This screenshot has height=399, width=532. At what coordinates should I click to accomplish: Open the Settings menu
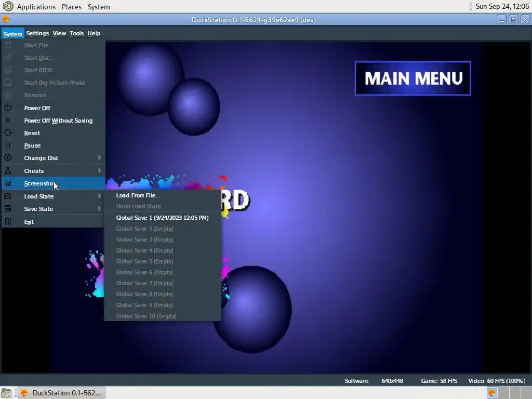tap(37, 33)
